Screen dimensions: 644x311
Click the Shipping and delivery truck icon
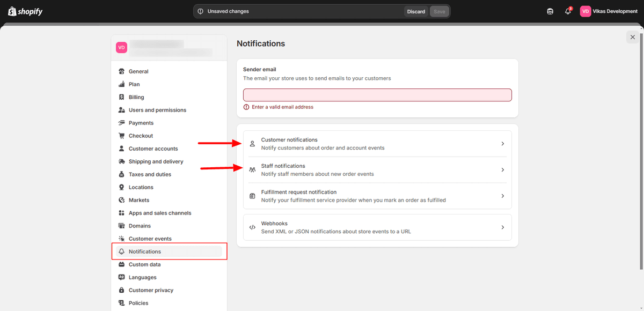[122, 161]
